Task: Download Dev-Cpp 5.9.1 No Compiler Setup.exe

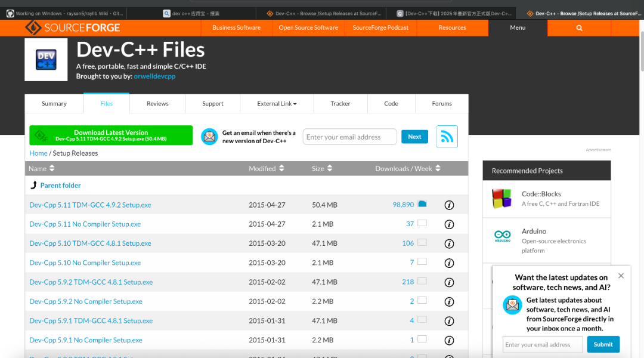Action: click(86, 340)
